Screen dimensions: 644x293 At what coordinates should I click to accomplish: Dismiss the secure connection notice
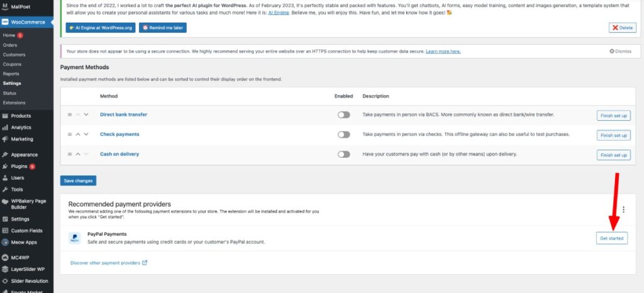pos(621,52)
